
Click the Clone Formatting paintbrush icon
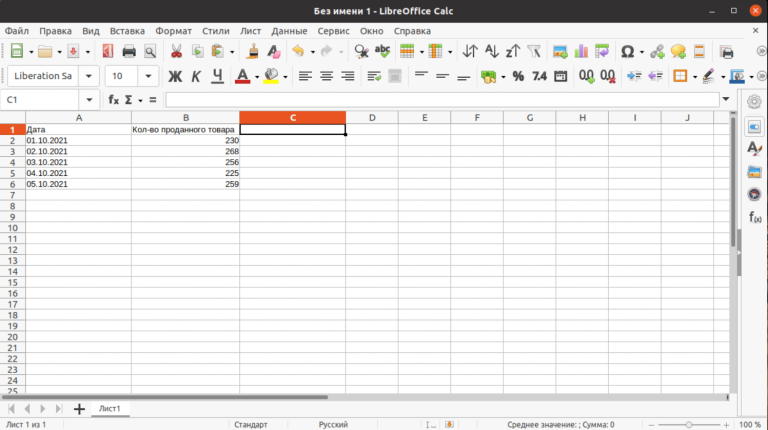point(254,51)
